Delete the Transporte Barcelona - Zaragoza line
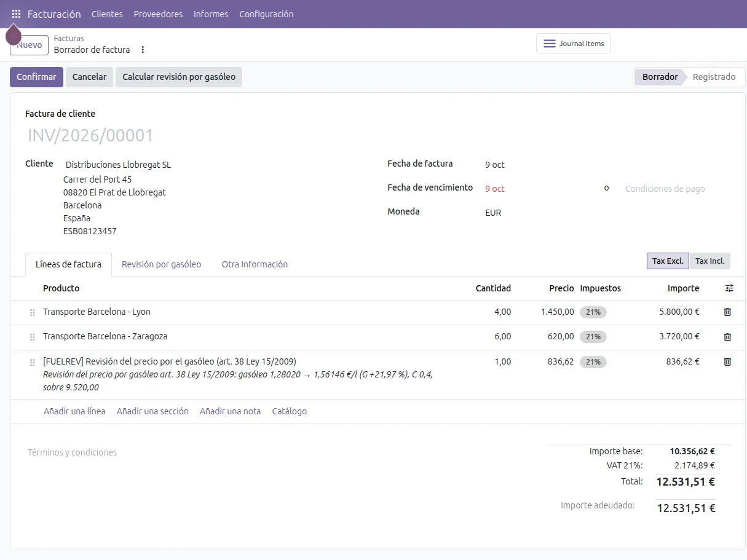 727,337
